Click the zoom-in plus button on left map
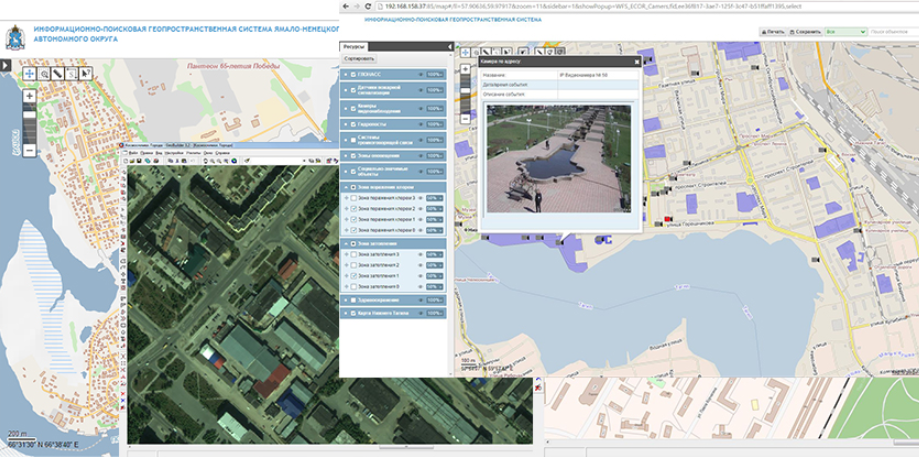The width and height of the screenshot is (919, 457). [x=30, y=96]
